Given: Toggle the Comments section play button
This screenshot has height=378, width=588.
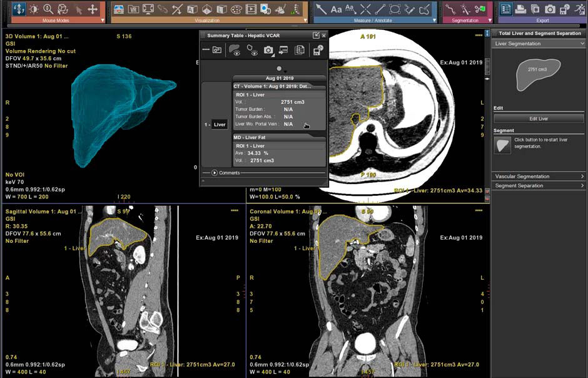Looking at the screenshot, I should pyautogui.click(x=215, y=173).
